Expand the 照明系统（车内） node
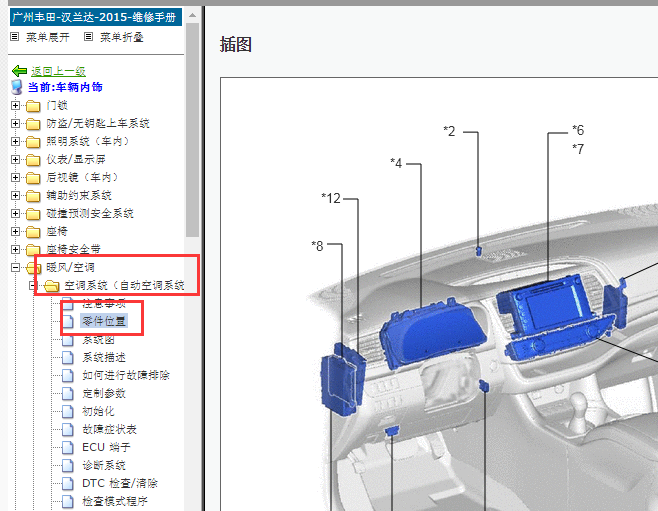658x511 pixels. pyautogui.click(x=15, y=141)
